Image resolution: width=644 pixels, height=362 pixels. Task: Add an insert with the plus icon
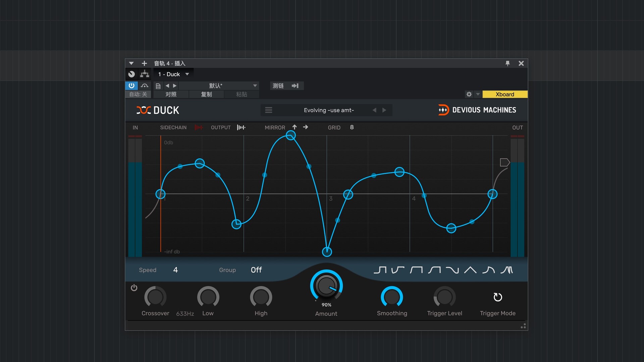[x=144, y=63]
